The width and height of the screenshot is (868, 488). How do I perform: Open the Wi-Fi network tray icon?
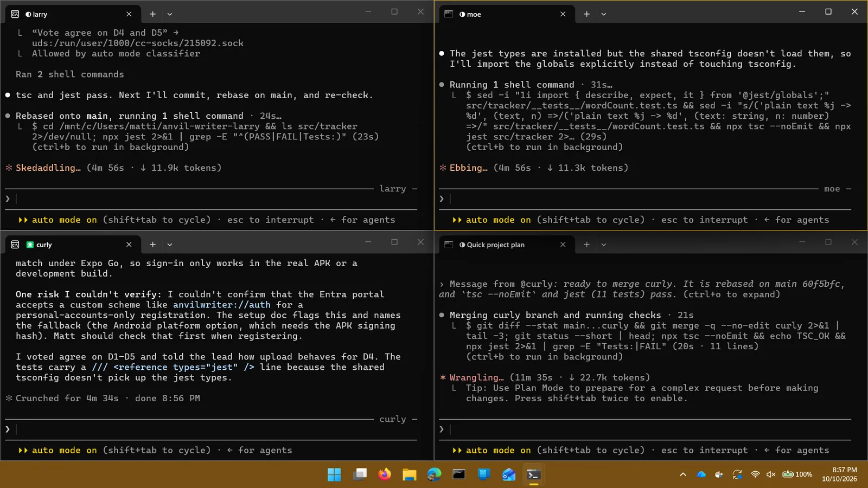[755, 474]
